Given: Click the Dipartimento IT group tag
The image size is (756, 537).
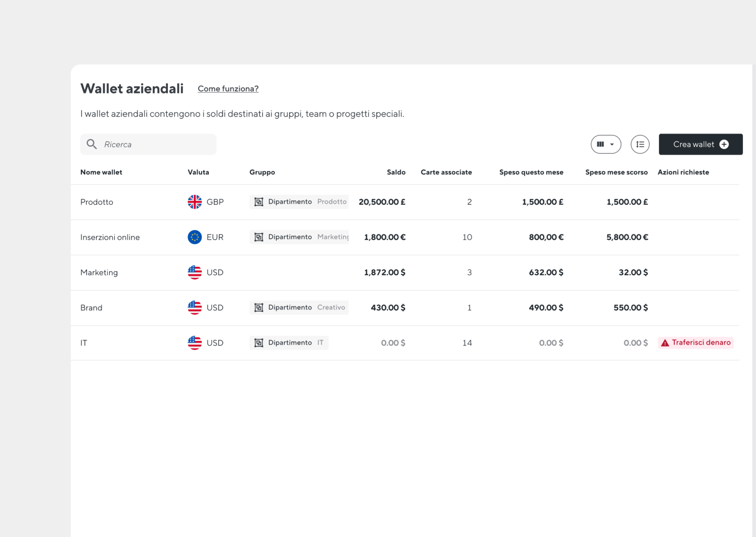Looking at the screenshot, I should click(289, 343).
